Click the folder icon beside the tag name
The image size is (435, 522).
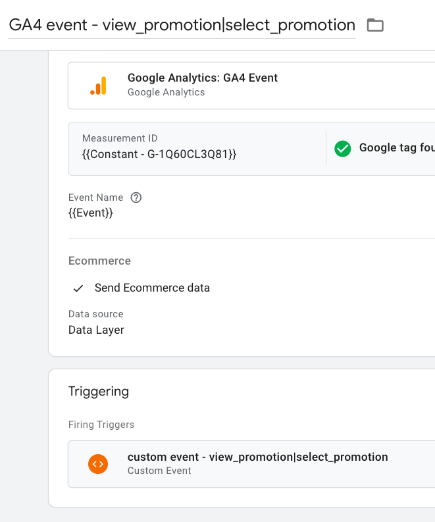[x=375, y=25]
